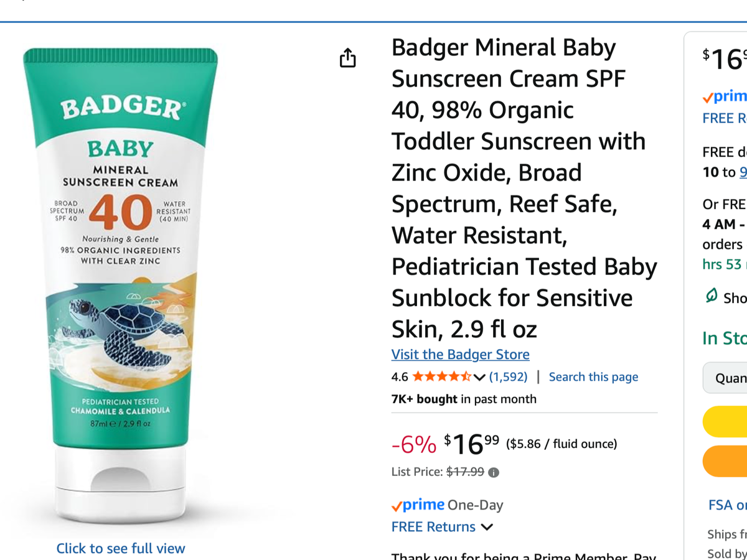747x560 pixels.
Task: Click the prime logo next to One-Day
Action: pos(418,505)
